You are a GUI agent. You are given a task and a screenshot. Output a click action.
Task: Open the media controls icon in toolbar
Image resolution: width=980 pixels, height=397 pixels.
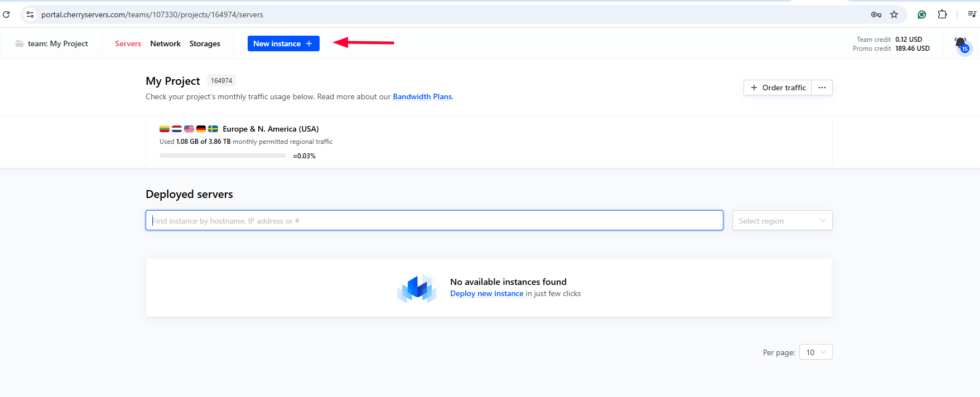pos(971,14)
